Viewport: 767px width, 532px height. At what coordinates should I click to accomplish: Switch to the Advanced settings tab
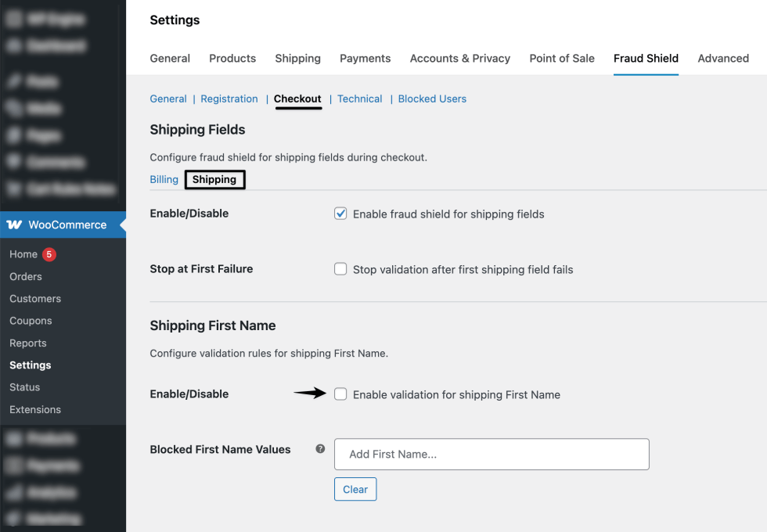[x=722, y=58]
